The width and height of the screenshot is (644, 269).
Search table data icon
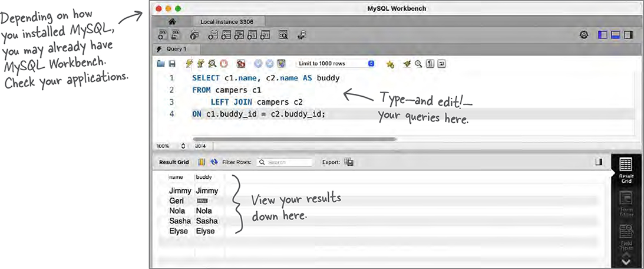tap(283, 35)
